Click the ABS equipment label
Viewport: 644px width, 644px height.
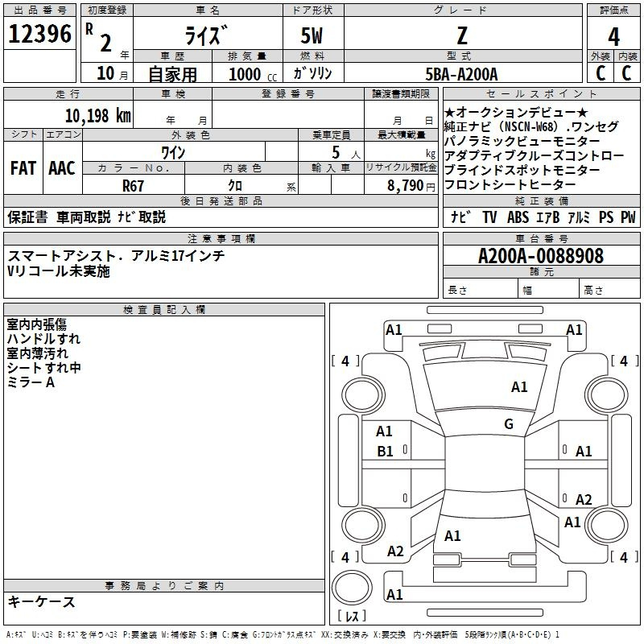518,217
